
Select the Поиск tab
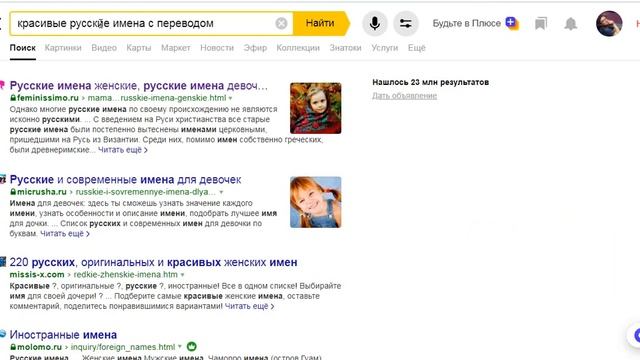click(x=22, y=48)
